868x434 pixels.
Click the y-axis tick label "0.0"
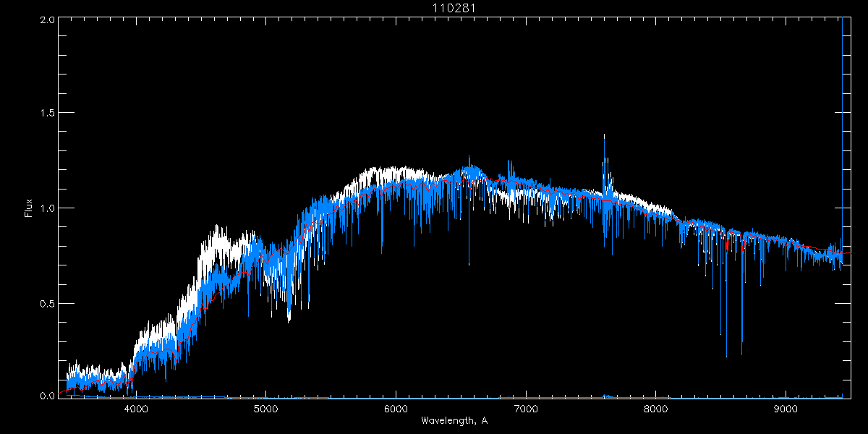point(46,396)
